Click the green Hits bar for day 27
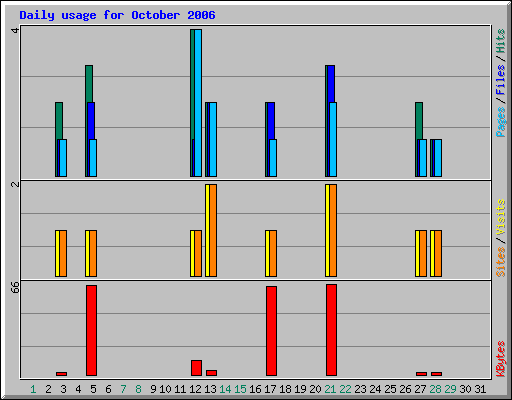Viewport: 512px width, 400px height. [x=419, y=121]
